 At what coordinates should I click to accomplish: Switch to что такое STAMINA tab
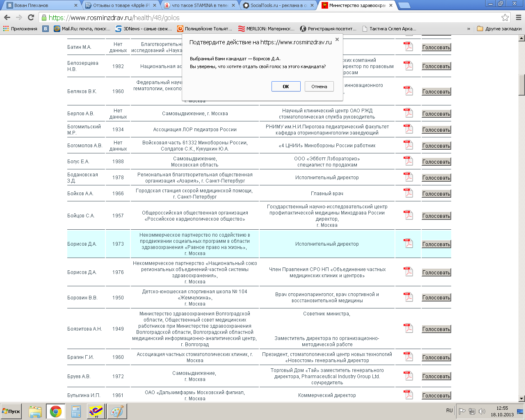[x=199, y=5]
